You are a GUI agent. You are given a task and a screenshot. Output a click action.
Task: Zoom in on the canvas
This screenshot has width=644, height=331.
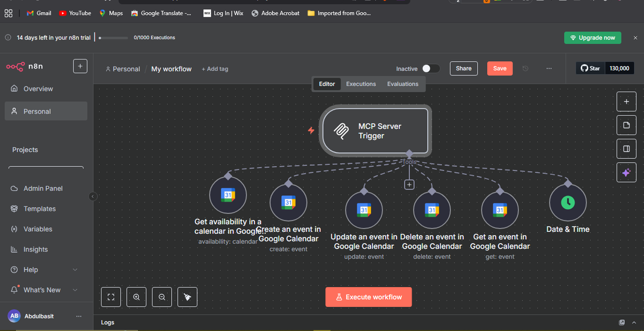(136, 297)
